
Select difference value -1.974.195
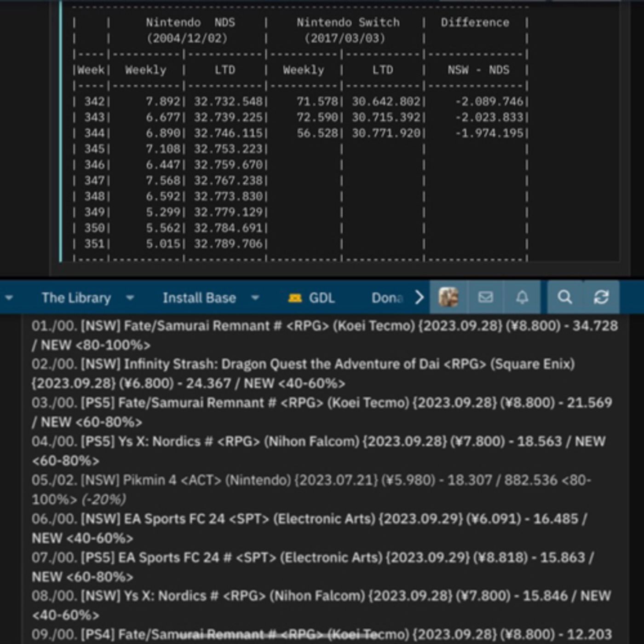489,133
